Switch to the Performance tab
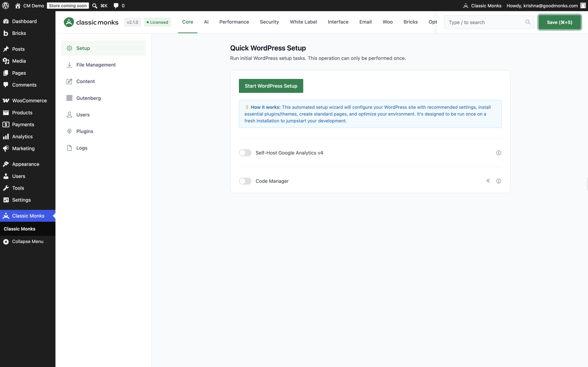Image resolution: width=588 pixels, height=367 pixels. (234, 22)
